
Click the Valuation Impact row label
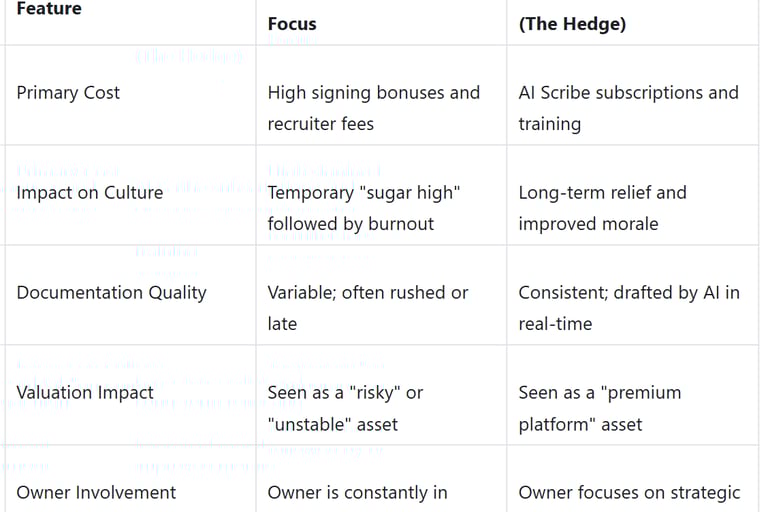click(x=85, y=393)
